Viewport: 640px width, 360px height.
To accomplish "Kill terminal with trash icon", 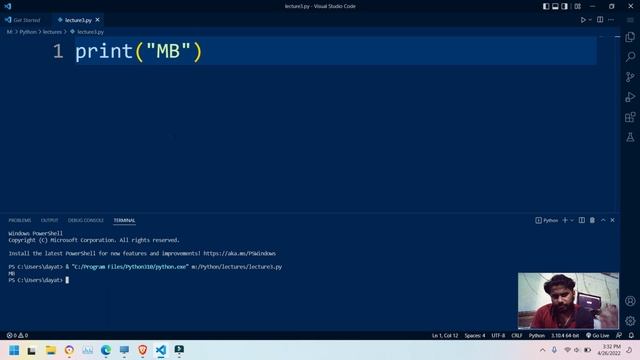I will pyautogui.click(x=592, y=220).
